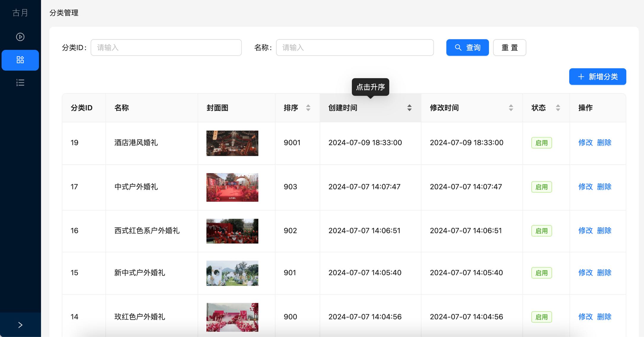This screenshot has height=337, width=644.
Task: Click sort value 9001
Action: (x=292, y=143)
